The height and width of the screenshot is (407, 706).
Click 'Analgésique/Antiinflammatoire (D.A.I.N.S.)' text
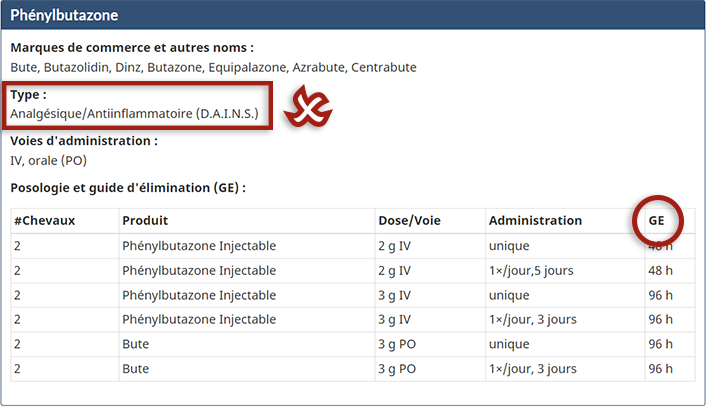(135, 113)
